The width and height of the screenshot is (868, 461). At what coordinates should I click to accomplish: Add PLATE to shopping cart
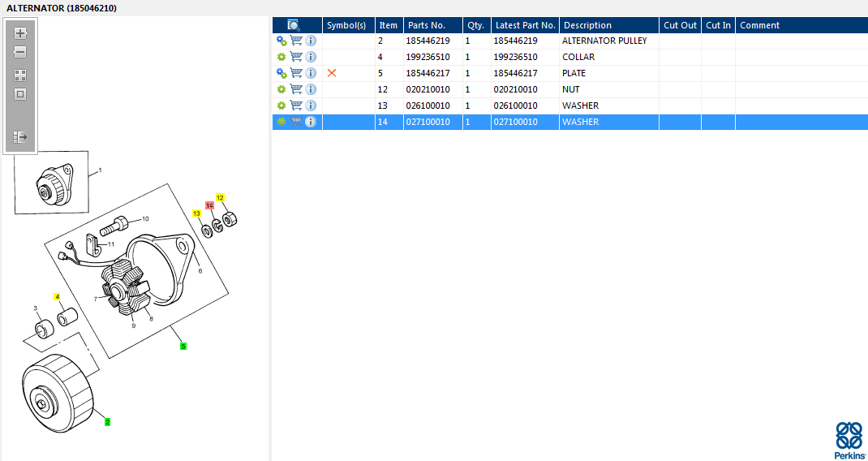tap(296, 73)
